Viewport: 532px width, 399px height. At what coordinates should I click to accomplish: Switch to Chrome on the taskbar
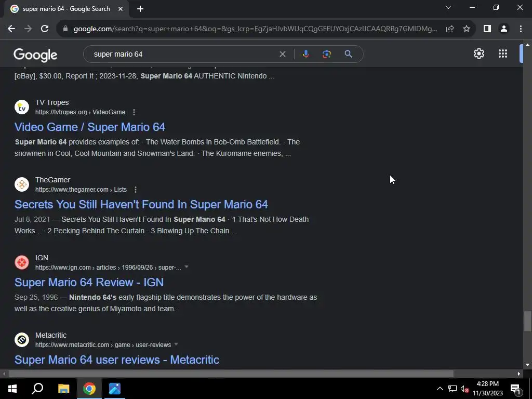(89, 389)
